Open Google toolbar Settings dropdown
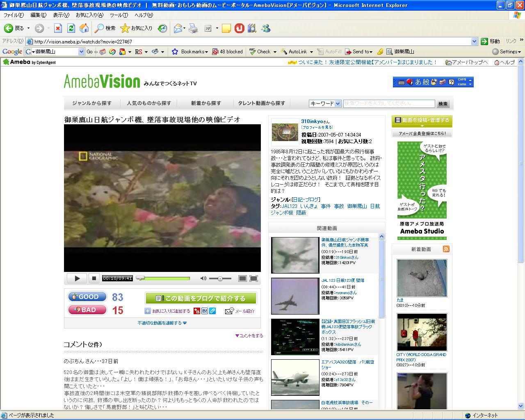Screen dimensions: 525x420 pos(507,52)
